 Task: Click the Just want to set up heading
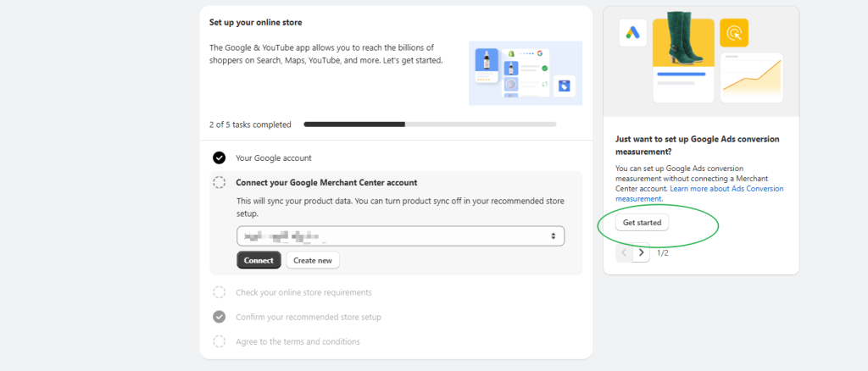click(x=698, y=146)
